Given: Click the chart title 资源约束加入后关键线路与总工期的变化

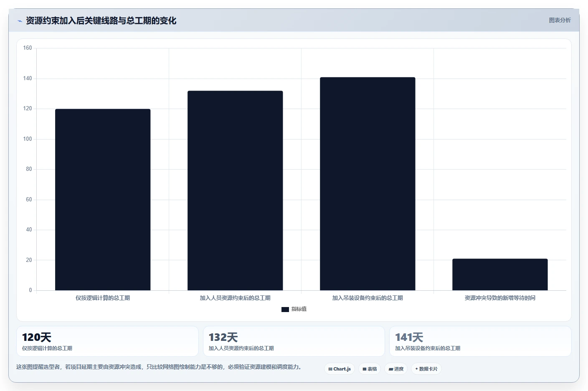Looking at the screenshot, I should (101, 21).
